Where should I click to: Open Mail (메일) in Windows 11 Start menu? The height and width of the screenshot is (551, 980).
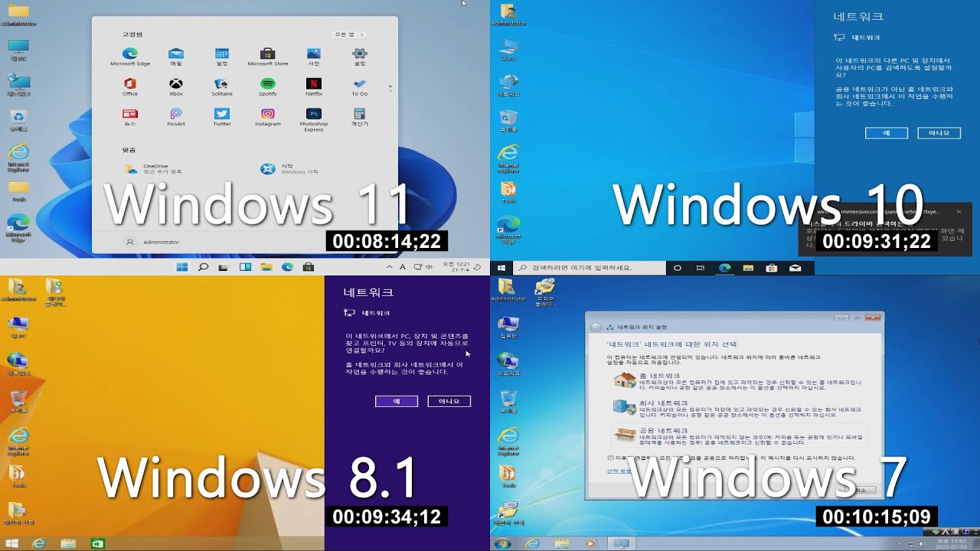(x=176, y=57)
